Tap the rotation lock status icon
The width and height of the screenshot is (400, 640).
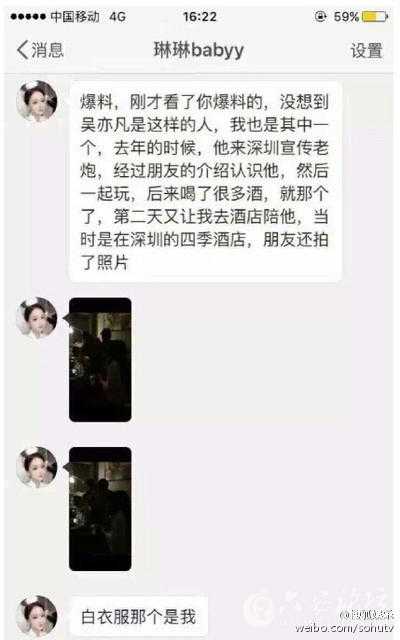(x=320, y=16)
